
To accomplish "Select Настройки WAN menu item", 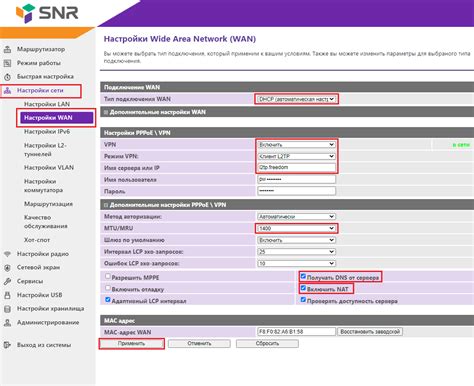I will point(56,118).
